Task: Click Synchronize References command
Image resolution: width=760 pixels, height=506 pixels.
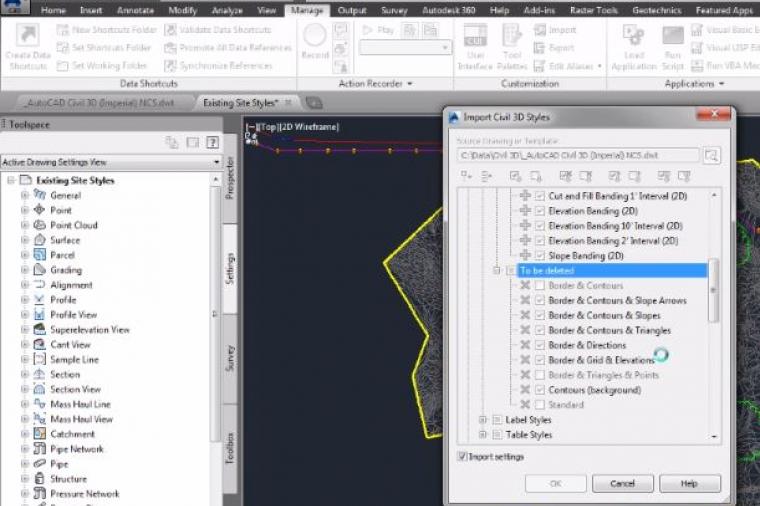Action: (219, 65)
